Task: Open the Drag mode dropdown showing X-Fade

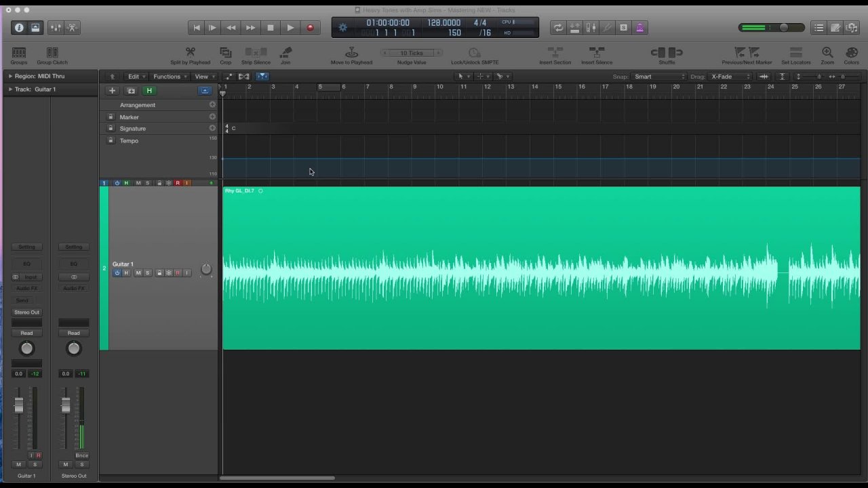Action: [730, 77]
